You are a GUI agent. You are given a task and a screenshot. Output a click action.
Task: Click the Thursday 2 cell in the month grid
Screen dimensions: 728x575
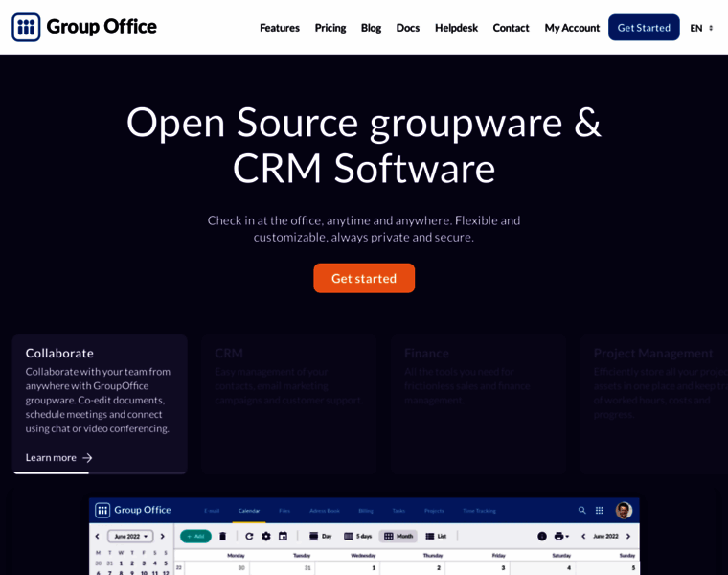point(412,568)
